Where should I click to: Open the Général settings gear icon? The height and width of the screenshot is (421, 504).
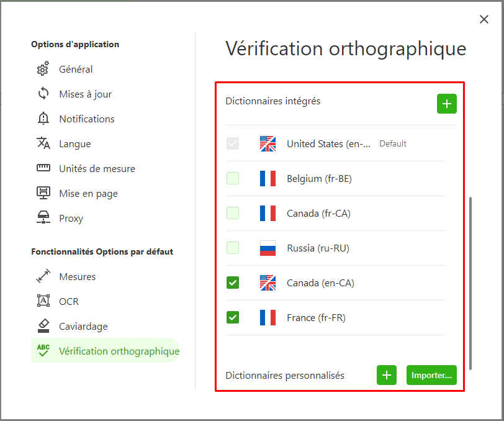[x=43, y=69]
